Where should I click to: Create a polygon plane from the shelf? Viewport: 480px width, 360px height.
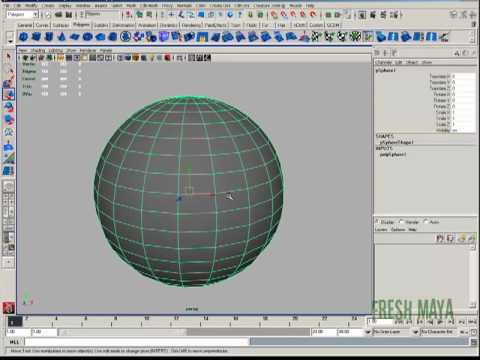[x=75, y=37]
